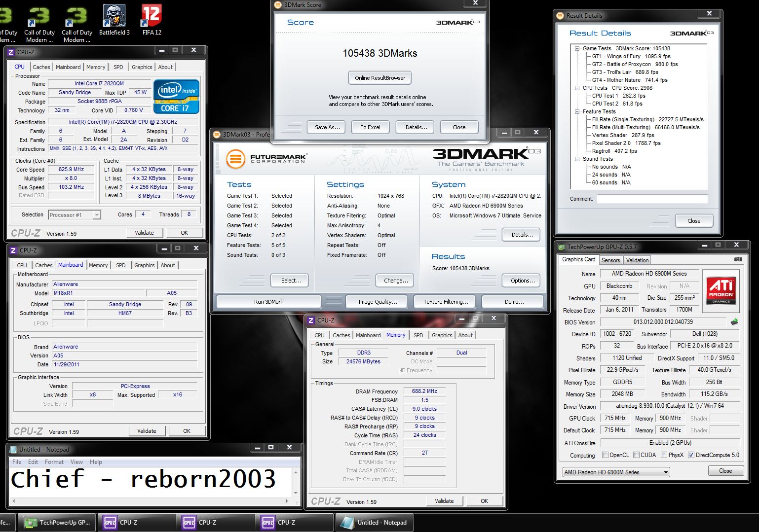Switch to Sensors tab in GPU-Z
This screenshot has width=759, height=532.
[x=610, y=260]
